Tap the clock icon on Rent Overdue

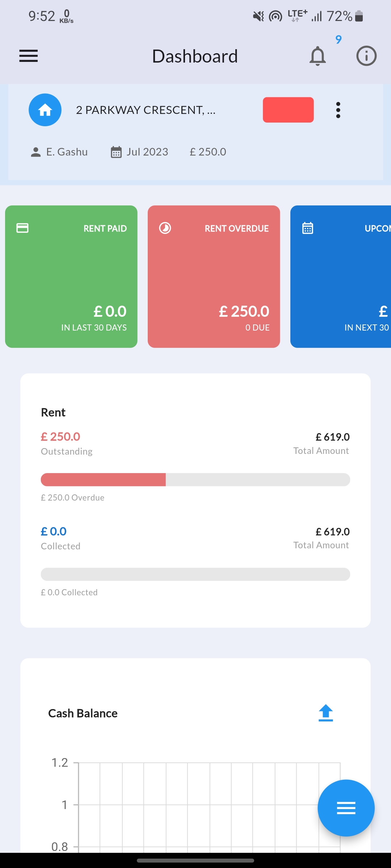click(165, 228)
